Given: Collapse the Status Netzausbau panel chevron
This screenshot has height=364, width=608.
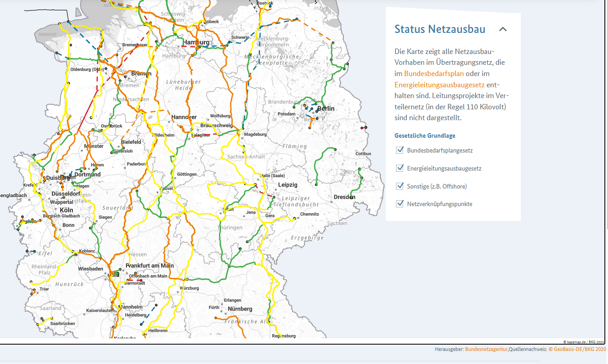Looking at the screenshot, I should tap(503, 30).
